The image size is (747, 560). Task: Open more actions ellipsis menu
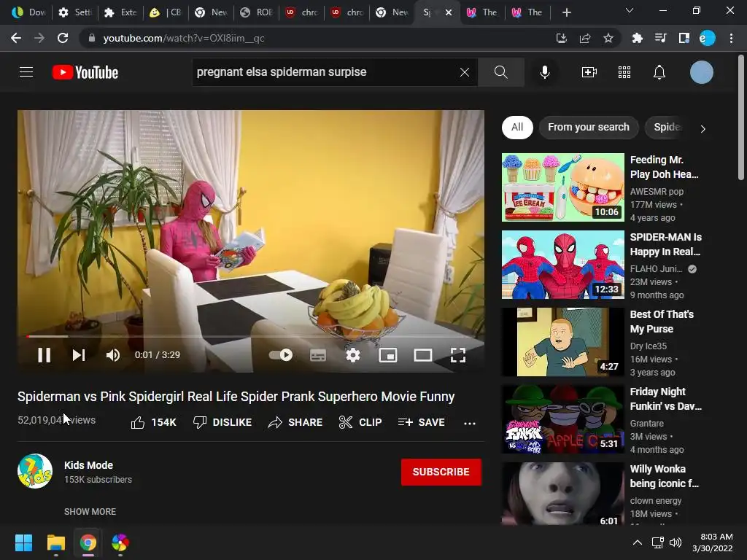pyautogui.click(x=470, y=423)
